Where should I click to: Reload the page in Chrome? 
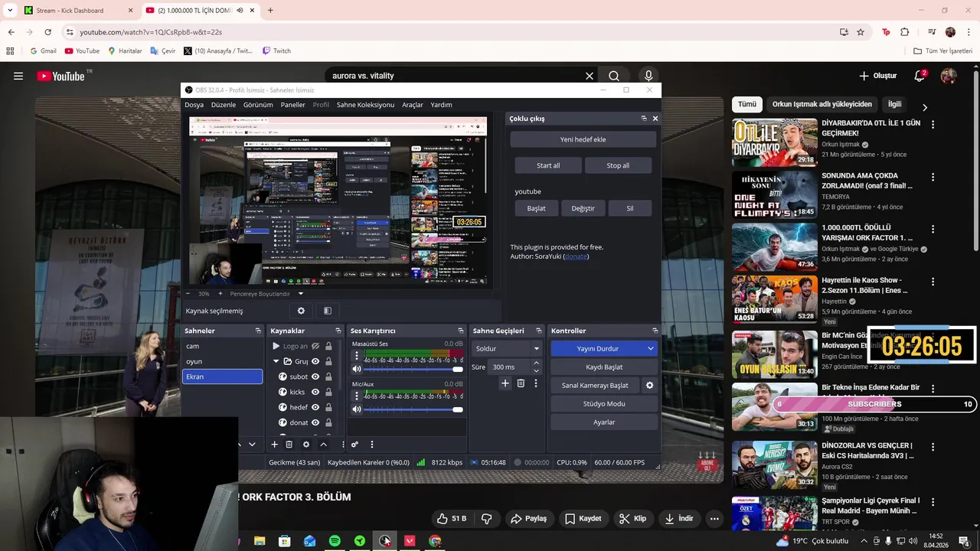[47, 32]
